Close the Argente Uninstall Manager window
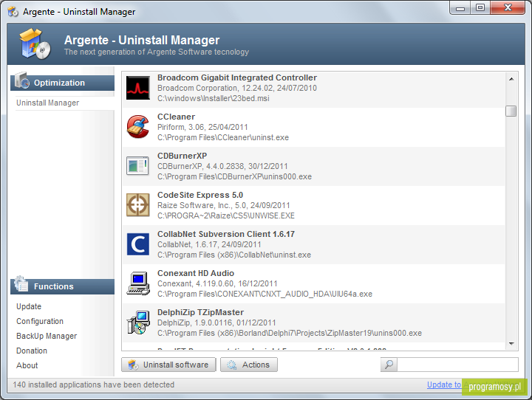 (x=508, y=8)
